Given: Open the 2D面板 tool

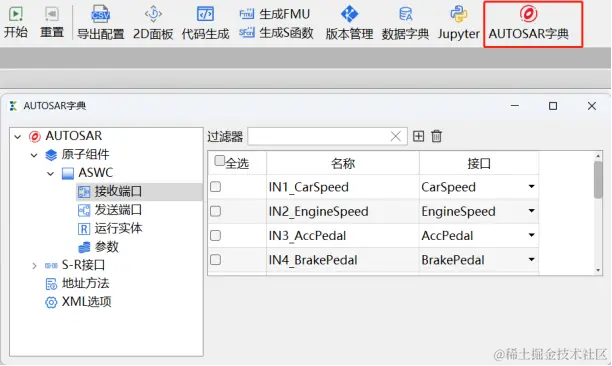Looking at the screenshot, I should click(x=153, y=23).
